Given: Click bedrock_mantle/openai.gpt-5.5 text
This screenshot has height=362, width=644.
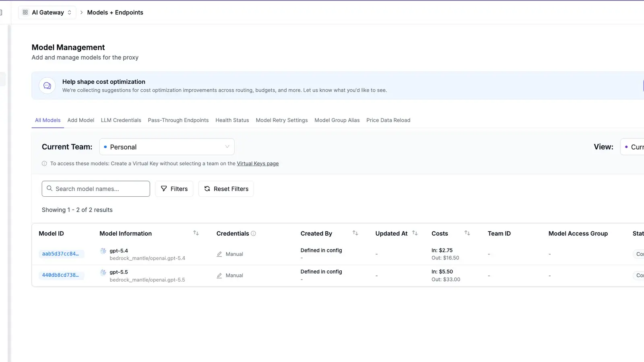Looking at the screenshot, I should (147, 280).
